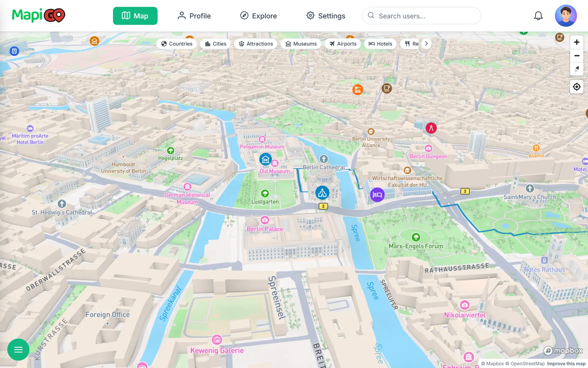Filter map by Attractions
This screenshot has width=588, height=368.
pyautogui.click(x=256, y=44)
